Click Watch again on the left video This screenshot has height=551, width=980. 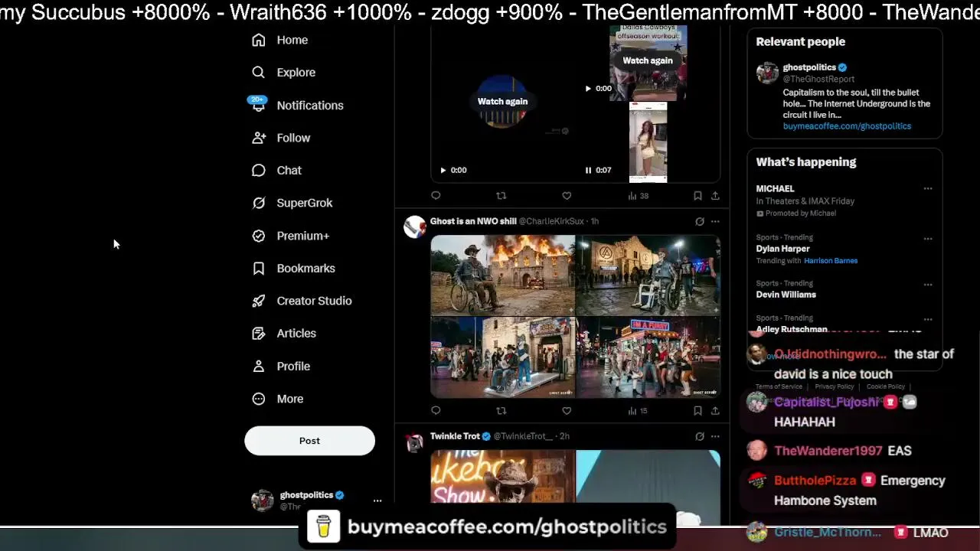click(x=502, y=101)
